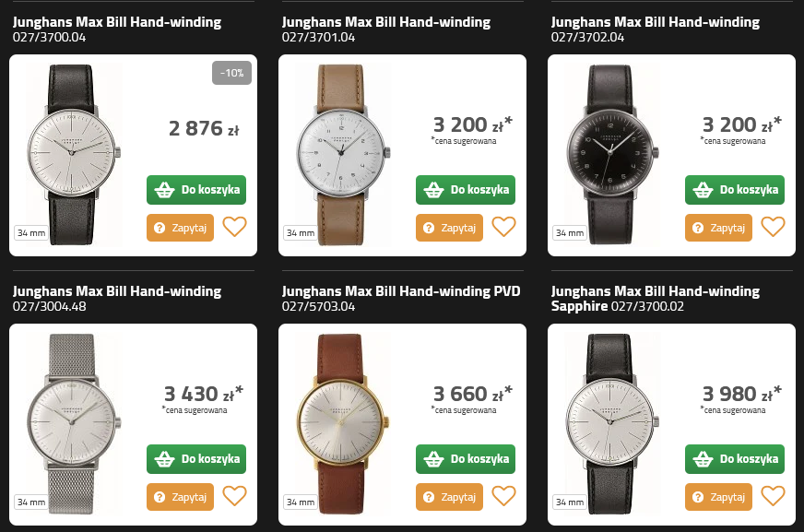Add the 027/3700.04 watch to favorites with the heart
The image size is (804, 532).
click(x=235, y=227)
